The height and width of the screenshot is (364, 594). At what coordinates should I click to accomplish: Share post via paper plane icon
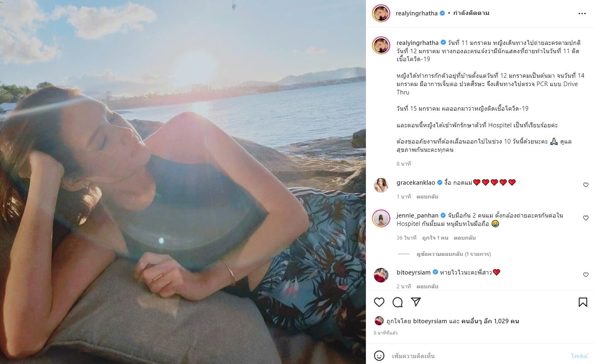pyautogui.click(x=416, y=302)
